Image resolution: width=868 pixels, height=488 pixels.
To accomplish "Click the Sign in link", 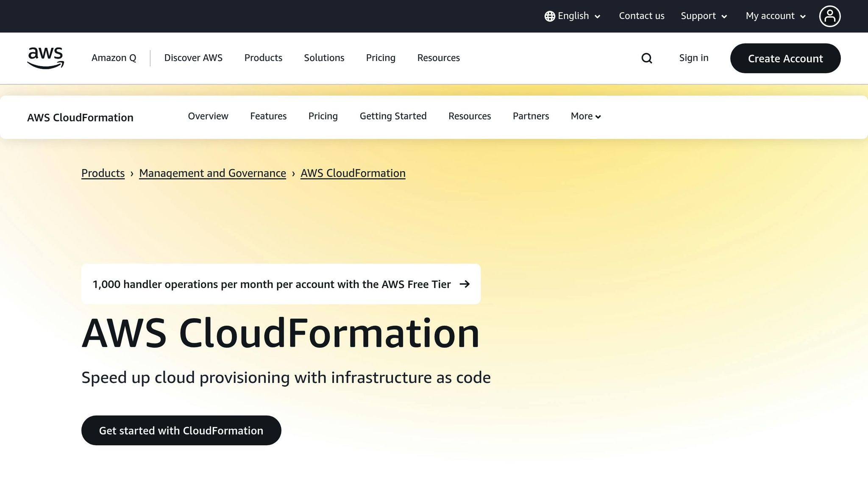I will point(693,58).
